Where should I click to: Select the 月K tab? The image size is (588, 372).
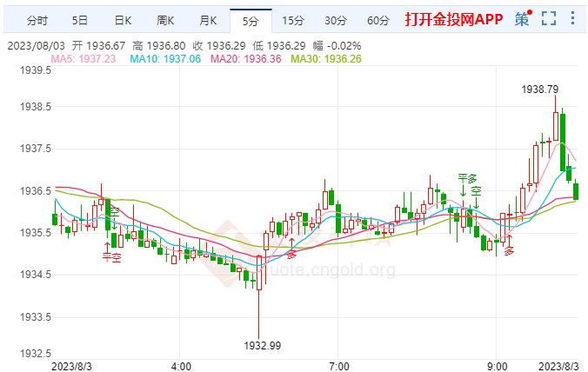click(x=208, y=20)
